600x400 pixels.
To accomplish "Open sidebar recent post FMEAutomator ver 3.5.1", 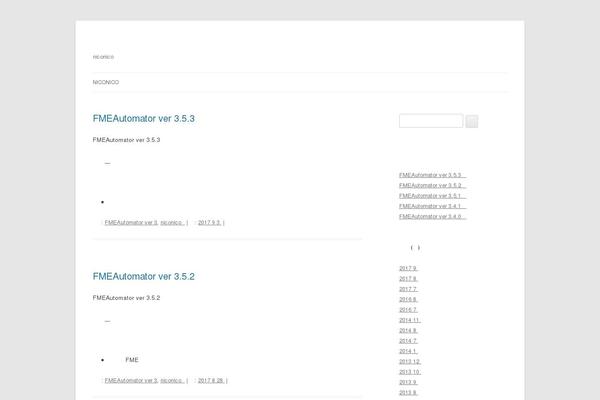I will tap(432, 196).
